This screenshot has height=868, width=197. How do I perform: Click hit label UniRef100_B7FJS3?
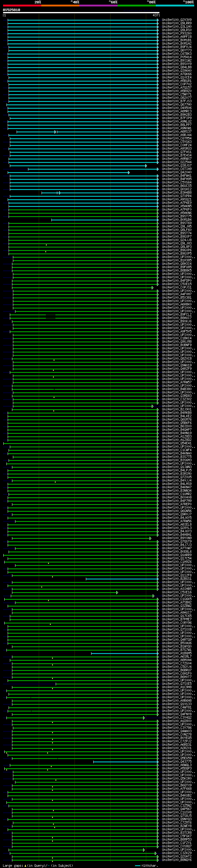pyautogui.click(x=177, y=101)
